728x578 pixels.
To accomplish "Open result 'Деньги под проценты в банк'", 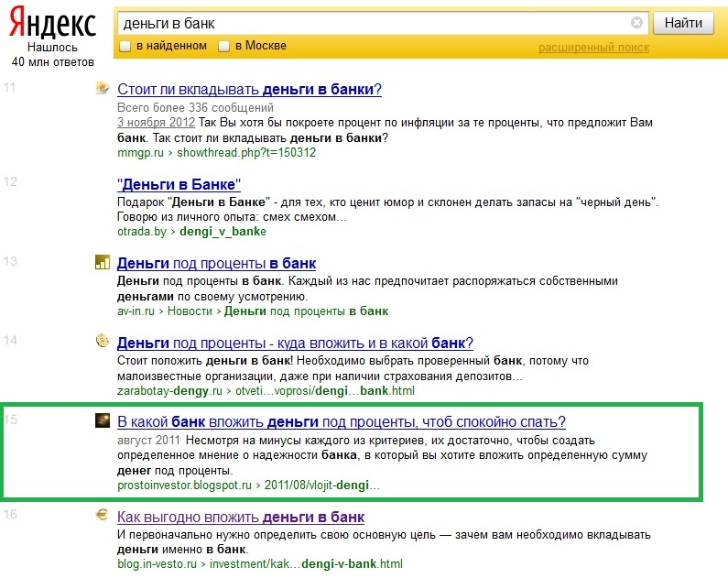I will coord(216,264).
